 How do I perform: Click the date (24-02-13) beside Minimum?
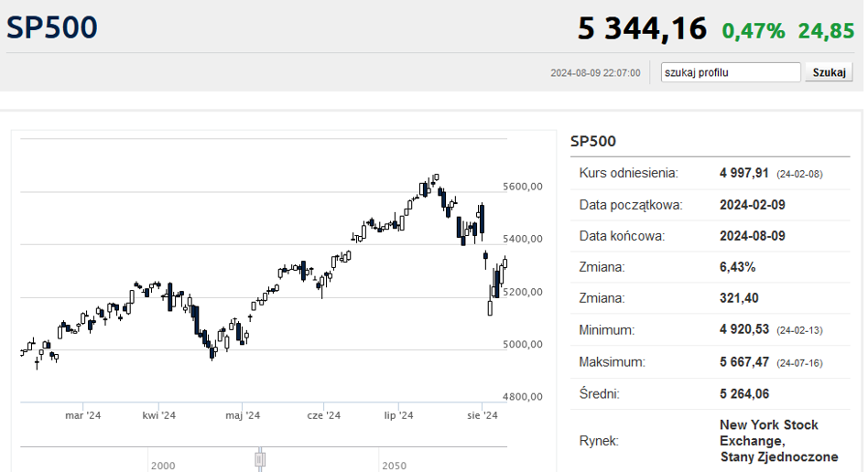799,331
